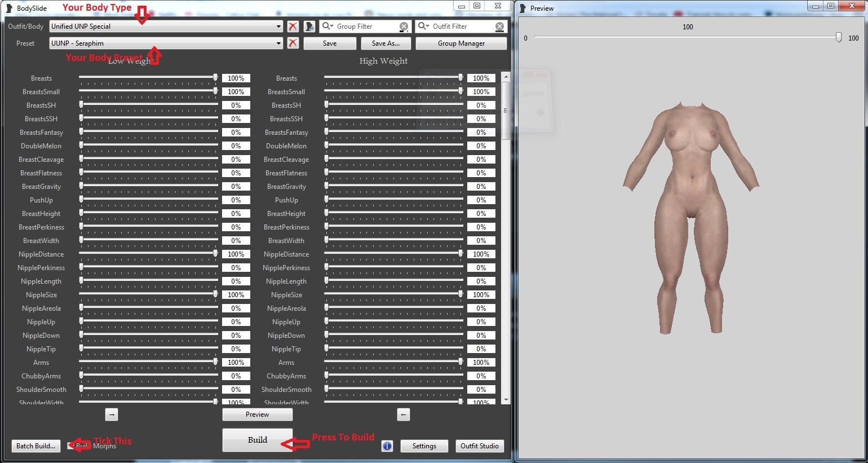Click the low weight BreastsFantasy label
Screen dimensions: 868x463
coord(41,133)
